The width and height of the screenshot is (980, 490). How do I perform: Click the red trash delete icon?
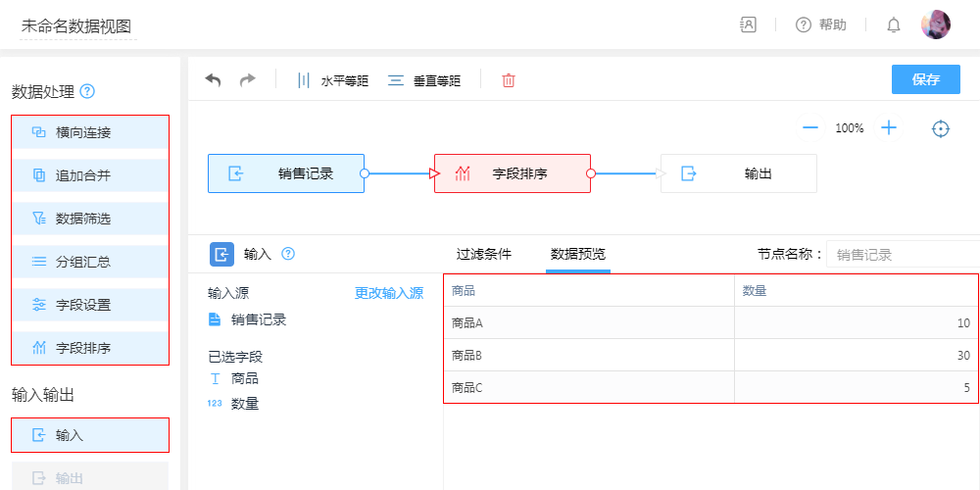tap(509, 80)
